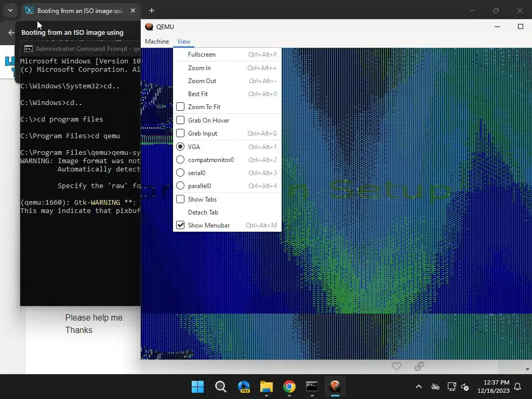Click the heart like icon on page
Screen dimensions: 532x399
click(x=396, y=366)
